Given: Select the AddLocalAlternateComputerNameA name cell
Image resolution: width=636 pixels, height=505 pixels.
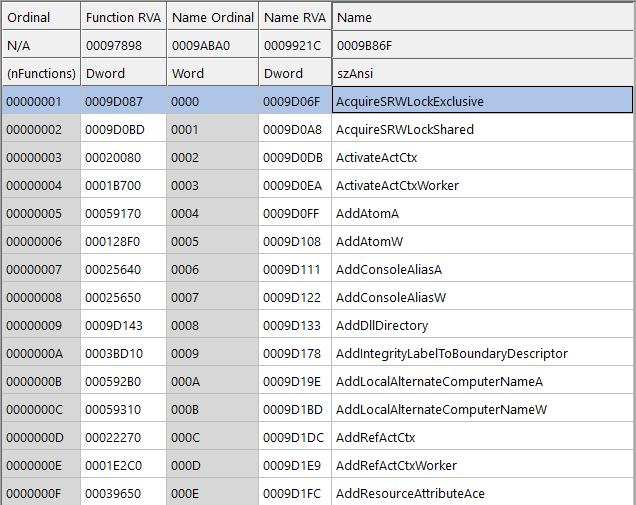Looking at the screenshot, I should point(482,381).
